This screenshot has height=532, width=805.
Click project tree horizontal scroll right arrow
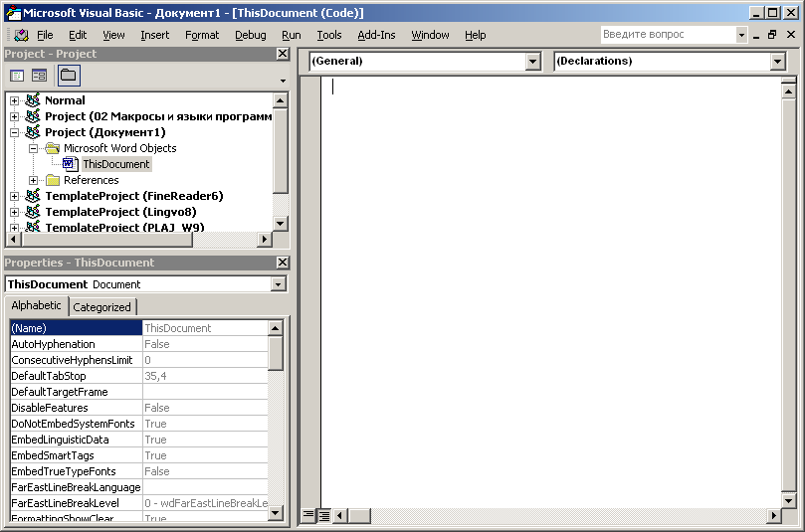click(x=265, y=239)
